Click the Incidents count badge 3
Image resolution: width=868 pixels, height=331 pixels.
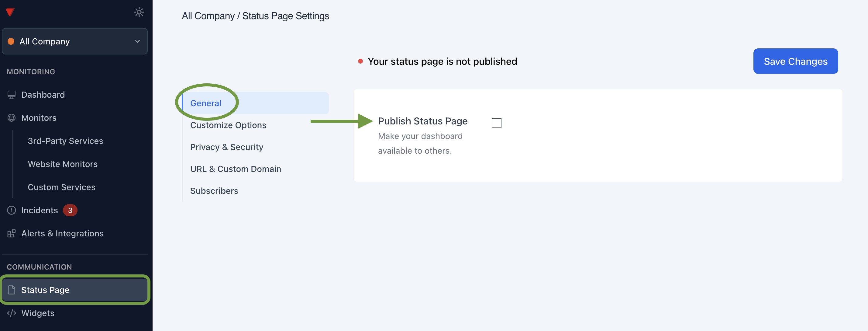(x=70, y=210)
